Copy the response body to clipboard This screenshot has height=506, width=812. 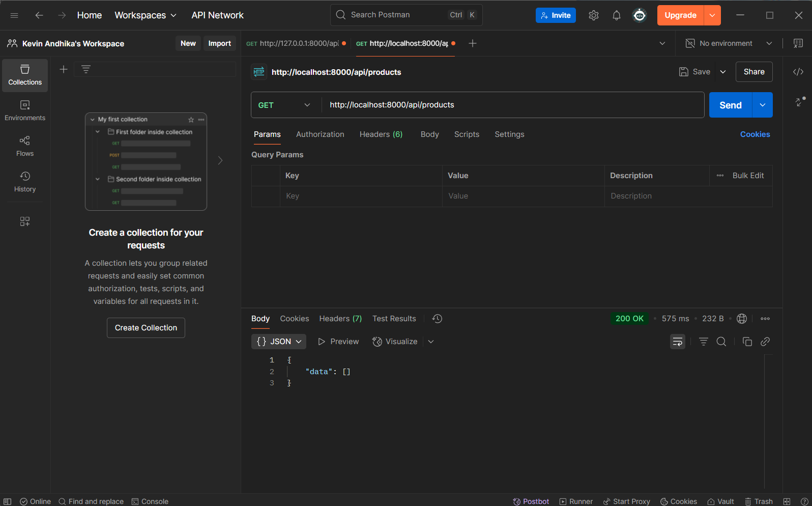click(x=747, y=342)
